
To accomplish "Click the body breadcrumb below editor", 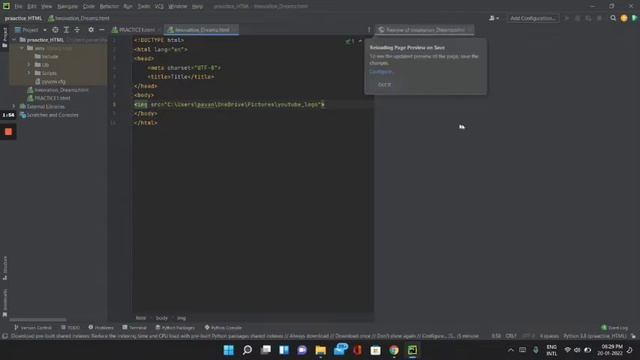I will tap(162, 318).
